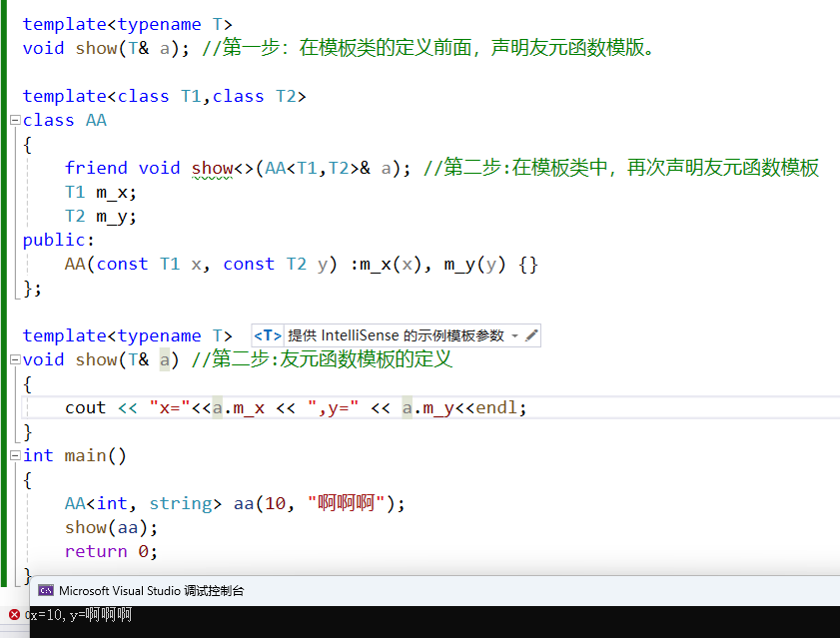This screenshot has width=840, height=638.
Task: Click the cout statement line
Action: [296, 407]
